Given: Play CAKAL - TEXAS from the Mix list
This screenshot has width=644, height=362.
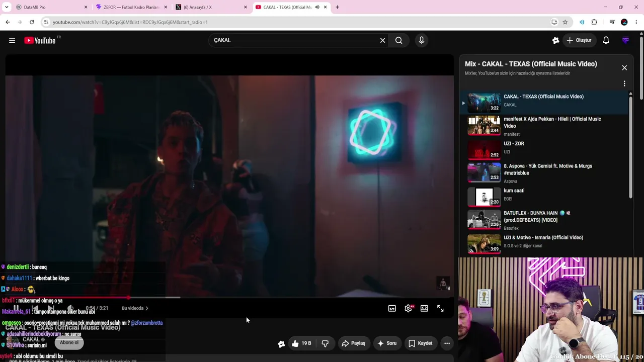Looking at the screenshot, I should (x=544, y=103).
